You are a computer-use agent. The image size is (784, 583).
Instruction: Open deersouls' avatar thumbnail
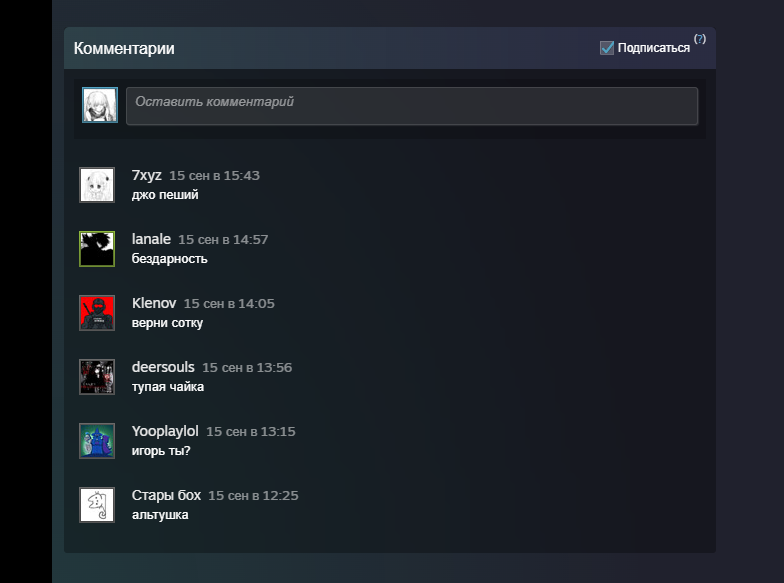point(97,377)
